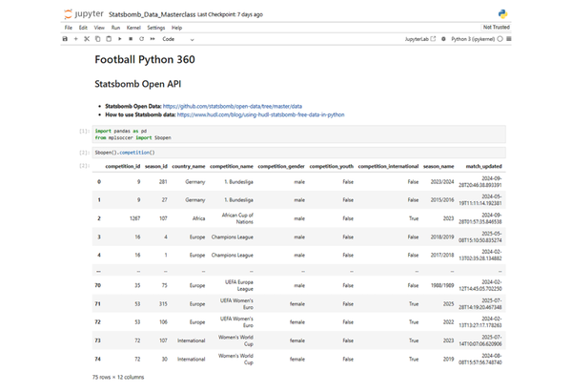Screen dimensions: 572x392
Task: Open the Help menu
Action: point(176,28)
